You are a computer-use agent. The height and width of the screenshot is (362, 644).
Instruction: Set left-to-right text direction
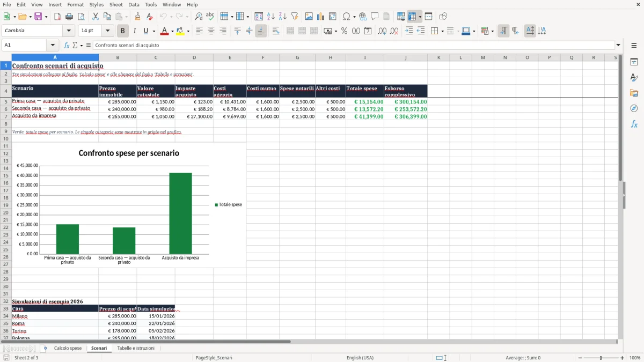click(503, 31)
